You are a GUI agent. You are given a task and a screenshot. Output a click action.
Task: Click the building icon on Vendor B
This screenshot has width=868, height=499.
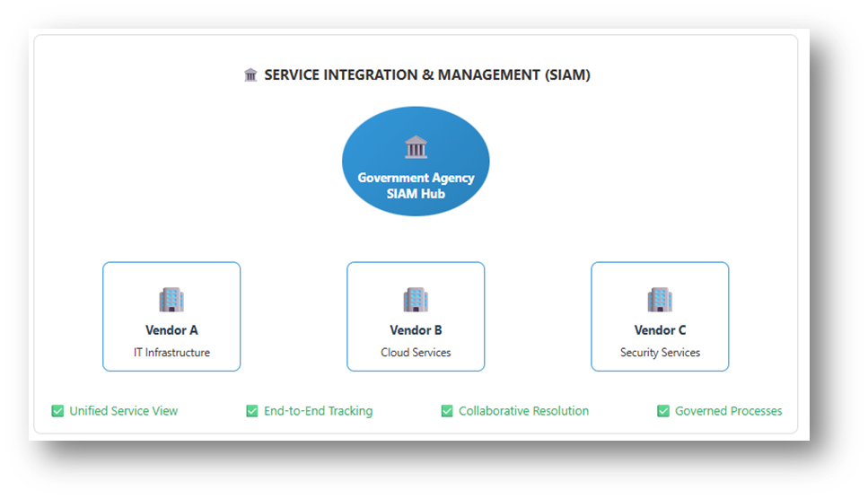click(416, 300)
